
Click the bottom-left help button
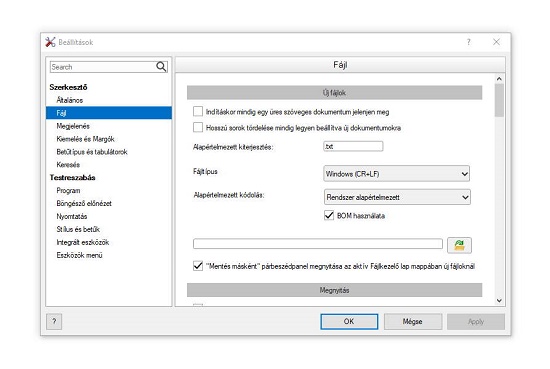point(54,321)
